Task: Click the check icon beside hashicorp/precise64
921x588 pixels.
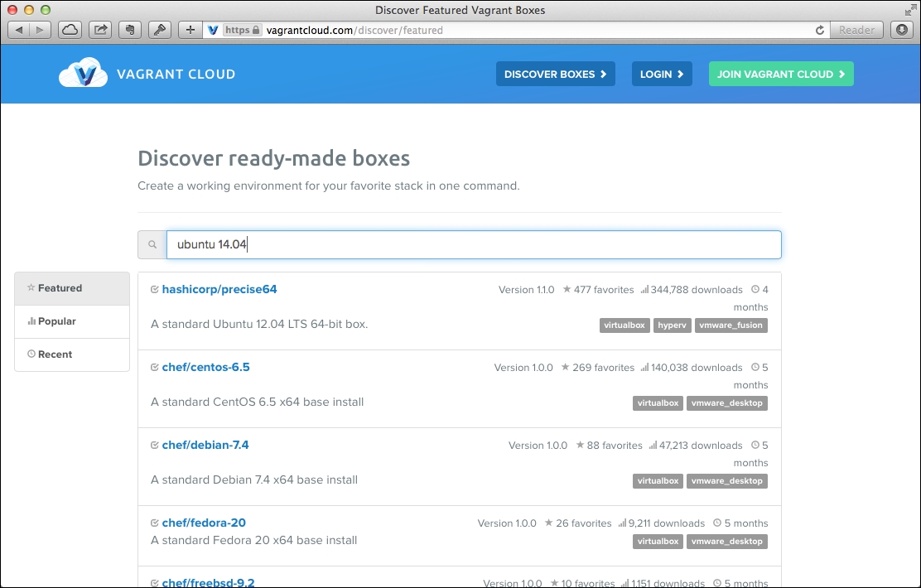Action: [155, 289]
